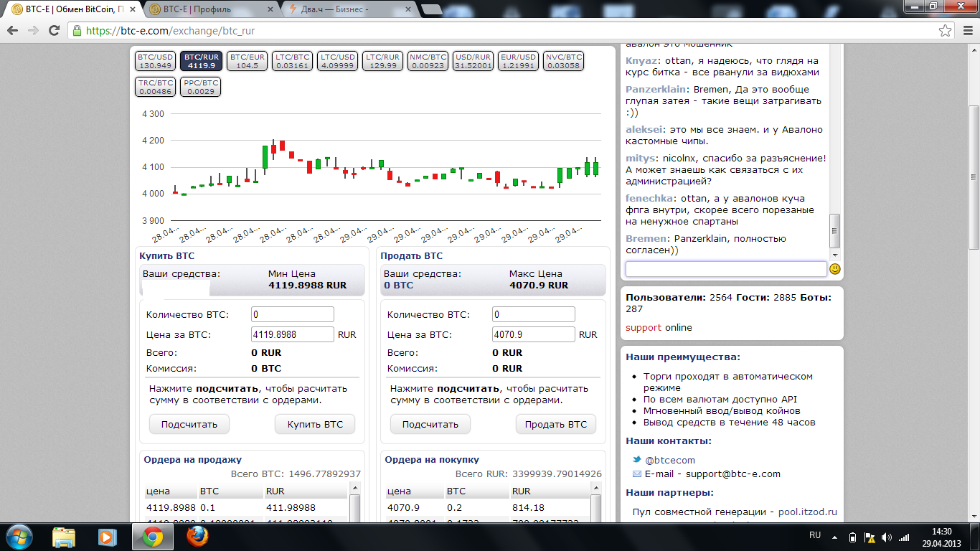Image resolution: width=980 pixels, height=551 pixels.
Task: Click the volume speaker tray icon
Action: [887, 537]
